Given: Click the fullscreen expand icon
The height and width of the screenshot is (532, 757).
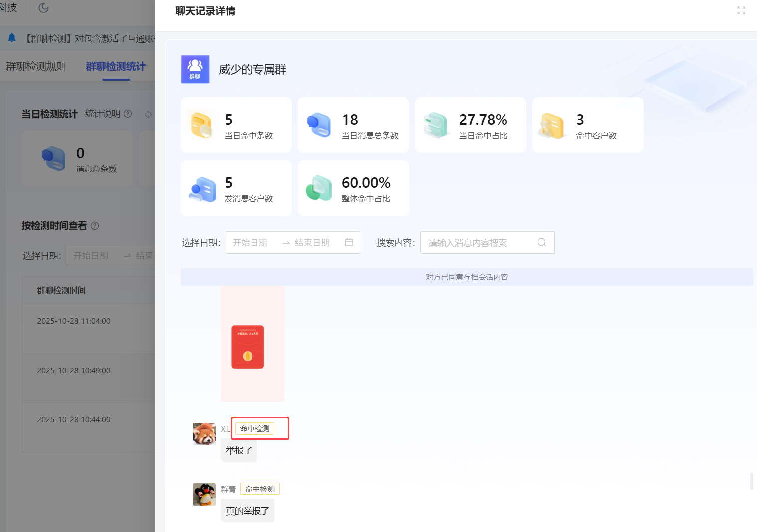Looking at the screenshot, I should point(741,10).
